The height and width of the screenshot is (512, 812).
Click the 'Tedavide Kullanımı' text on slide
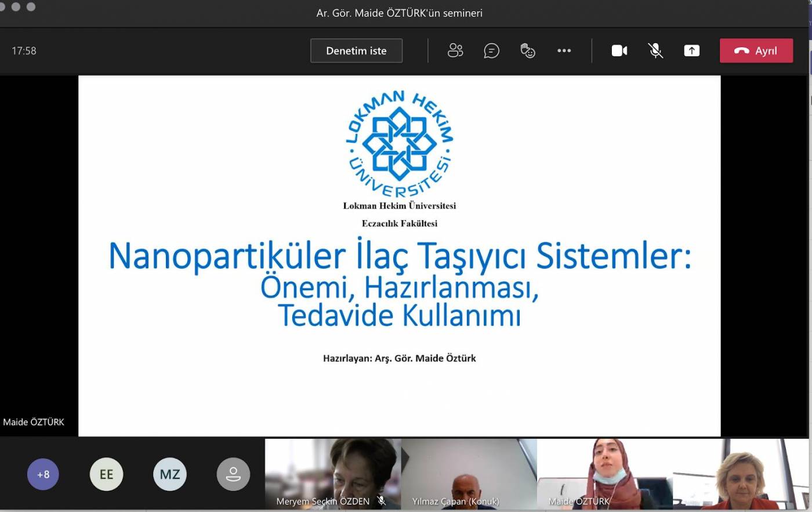400,316
